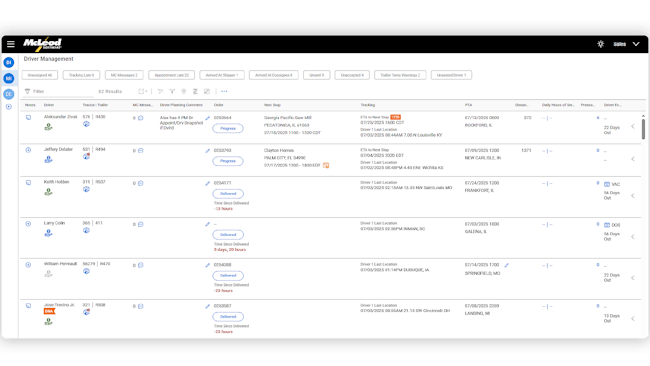This screenshot has width=650, height=366.
Task: Click the small play-circle icon in the sidebar
Action: 9,107
